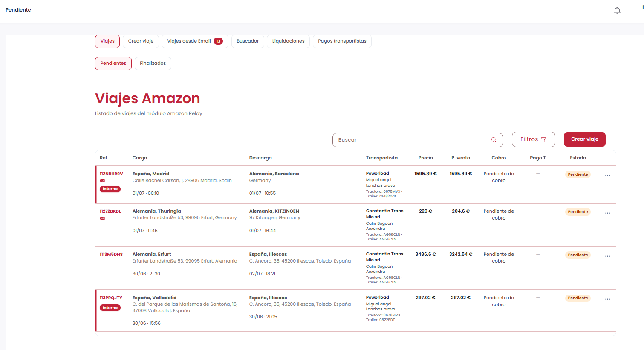
Task: Open actions menu for trip 1113M5DNS
Action: [607, 256]
